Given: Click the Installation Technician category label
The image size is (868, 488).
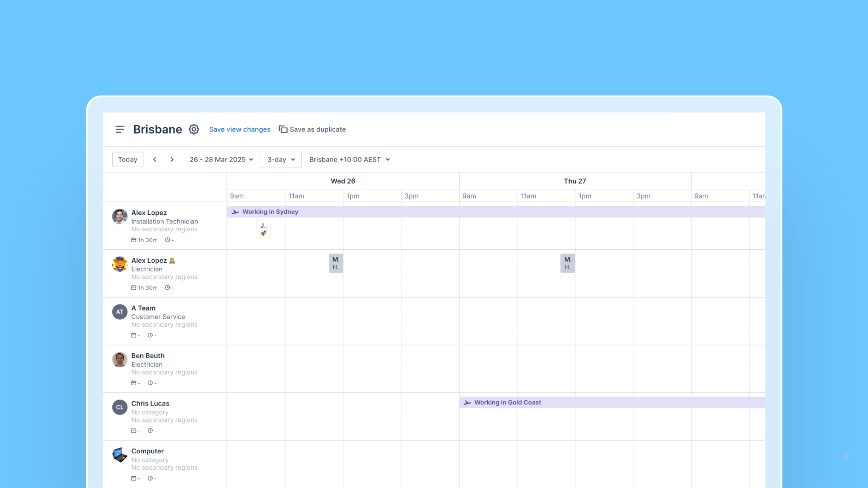Looking at the screenshot, I should point(164,221).
